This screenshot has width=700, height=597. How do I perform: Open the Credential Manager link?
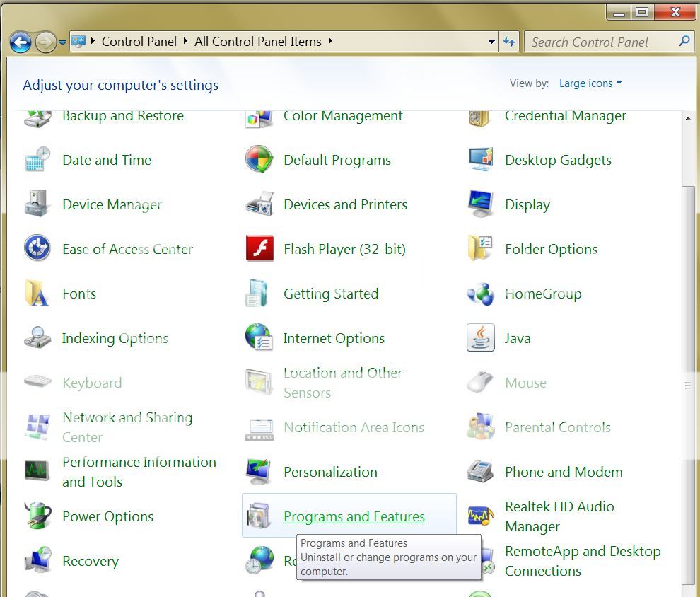[565, 115]
